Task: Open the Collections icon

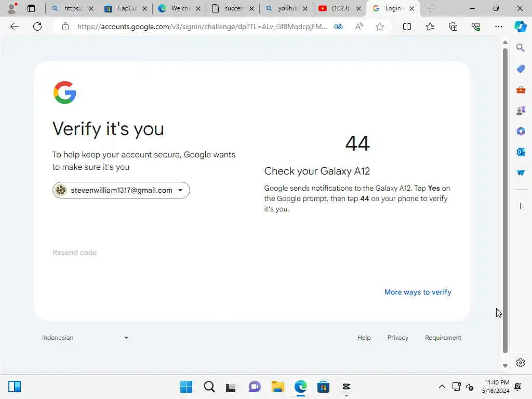Action: tap(453, 26)
